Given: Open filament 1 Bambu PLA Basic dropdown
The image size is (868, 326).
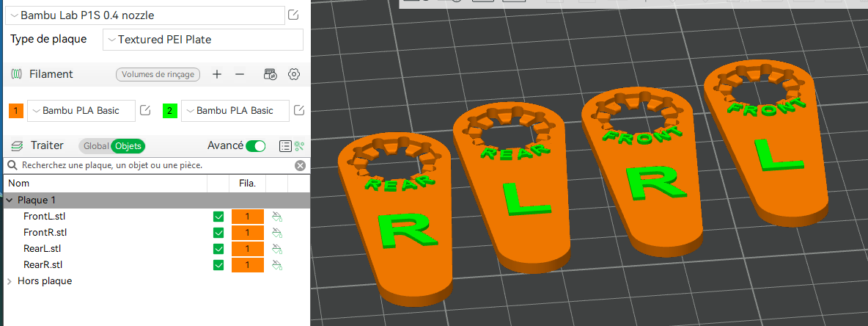Looking at the screenshot, I should pyautogui.click(x=81, y=111).
